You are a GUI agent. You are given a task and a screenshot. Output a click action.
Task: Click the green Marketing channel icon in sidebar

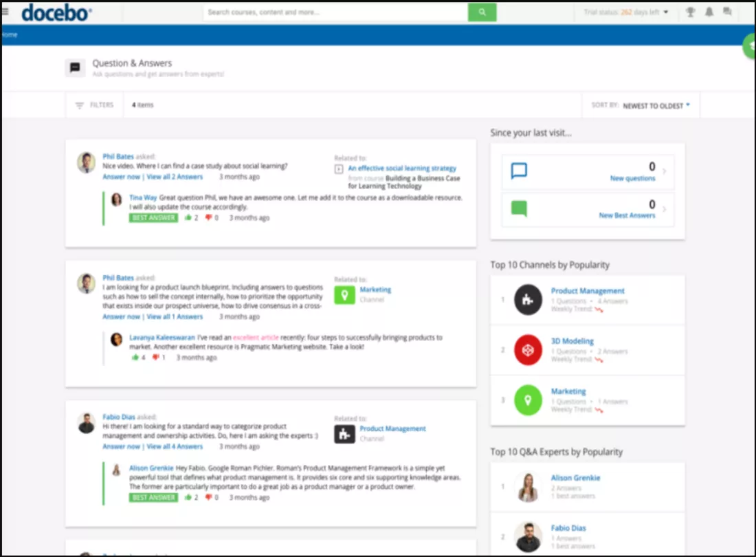(528, 400)
